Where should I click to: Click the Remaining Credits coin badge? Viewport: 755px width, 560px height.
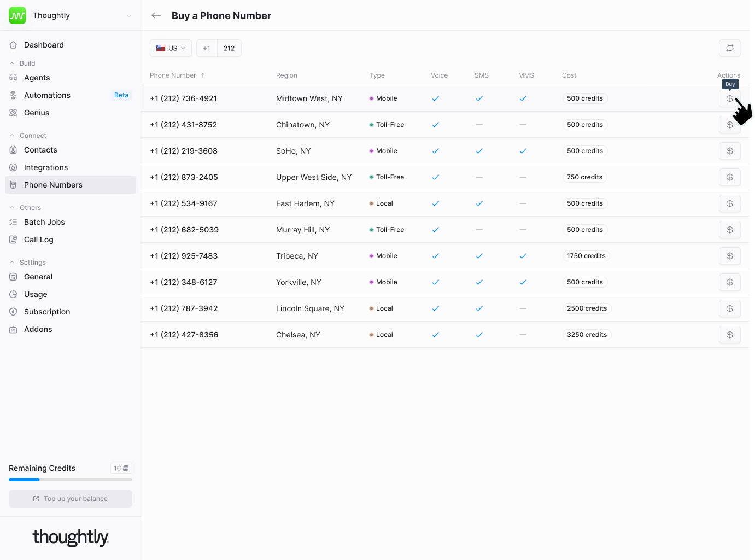(x=121, y=468)
